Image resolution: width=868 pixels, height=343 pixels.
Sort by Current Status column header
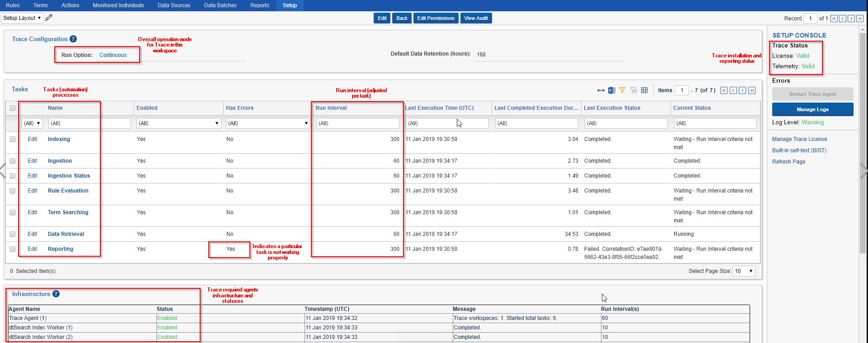coord(692,108)
